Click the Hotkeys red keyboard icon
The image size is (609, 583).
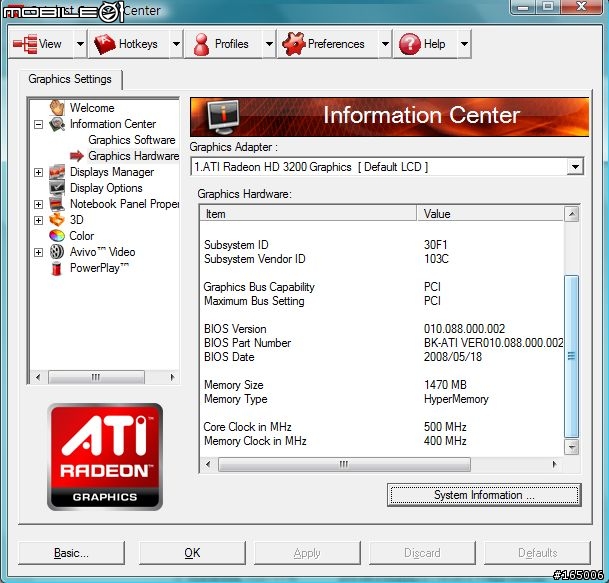[x=104, y=44]
